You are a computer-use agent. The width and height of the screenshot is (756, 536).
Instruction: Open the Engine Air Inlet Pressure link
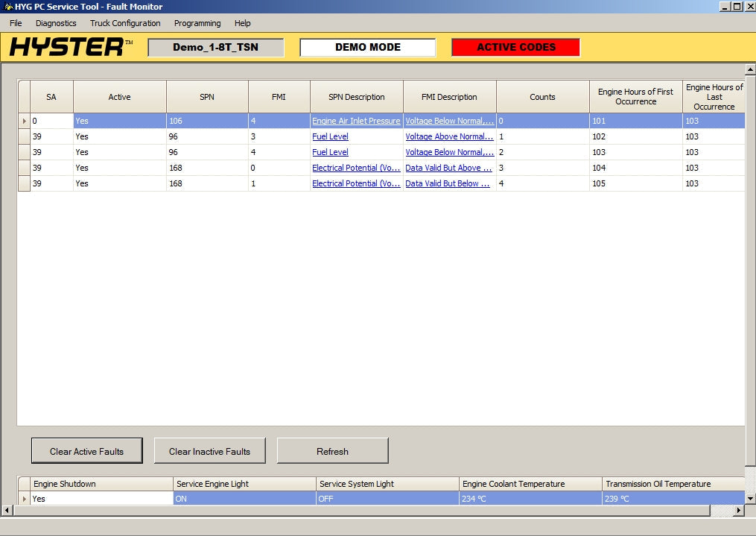(355, 121)
